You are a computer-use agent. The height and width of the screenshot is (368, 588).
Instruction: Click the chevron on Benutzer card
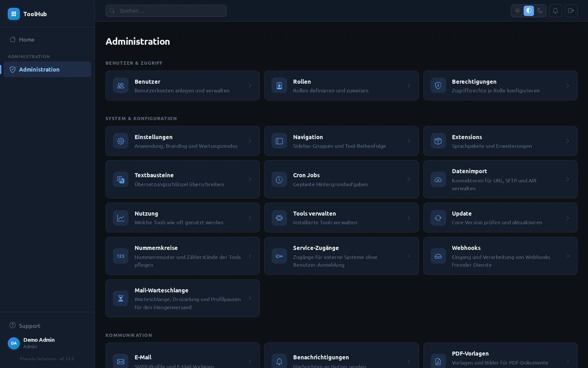click(x=250, y=86)
